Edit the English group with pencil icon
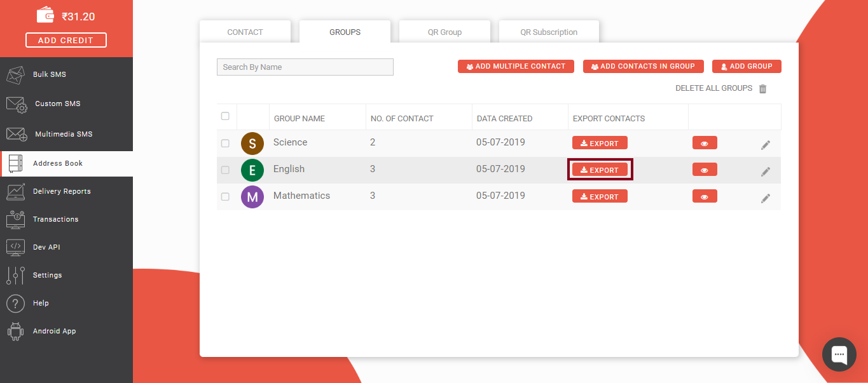The height and width of the screenshot is (383, 868). [x=766, y=171]
